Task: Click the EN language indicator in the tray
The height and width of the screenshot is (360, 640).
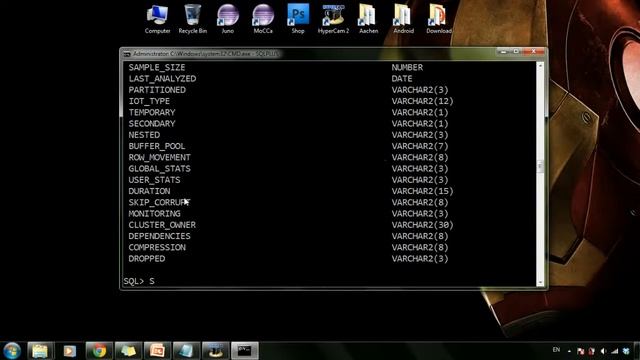Action: click(x=556, y=350)
